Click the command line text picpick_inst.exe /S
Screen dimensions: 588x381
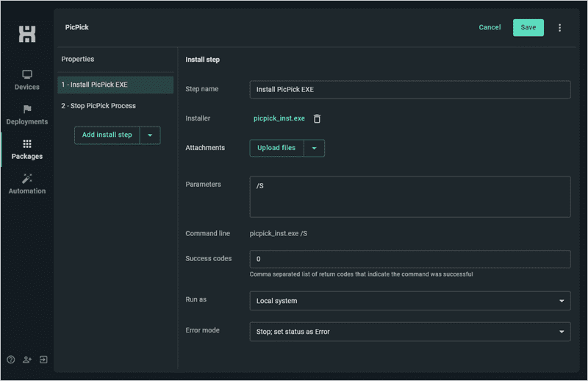279,233
